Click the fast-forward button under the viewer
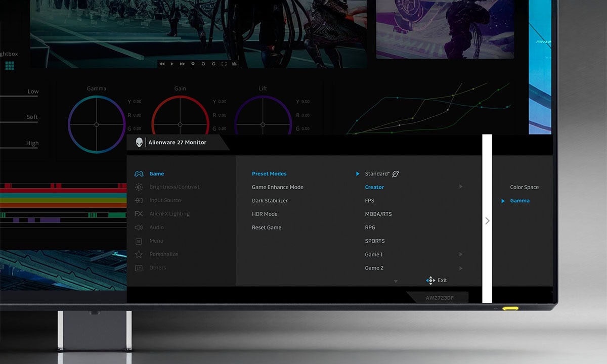Image resolution: width=607 pixels, height=364 pixels. click(182, 64)
